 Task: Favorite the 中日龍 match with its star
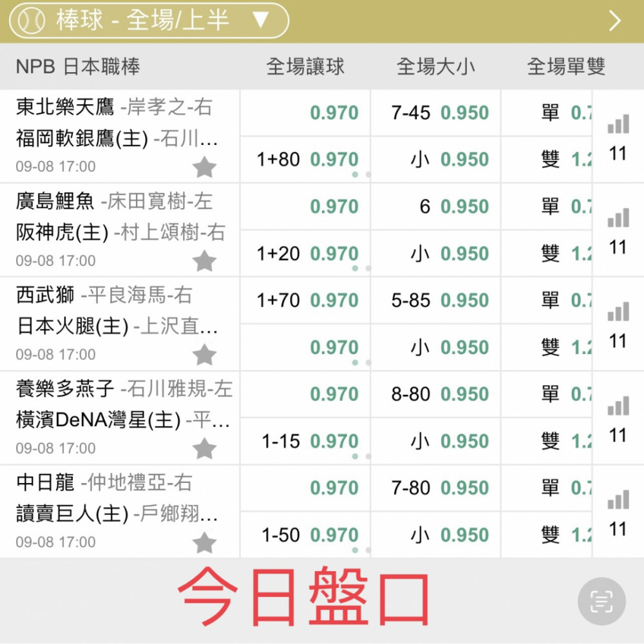pos(204,542)
